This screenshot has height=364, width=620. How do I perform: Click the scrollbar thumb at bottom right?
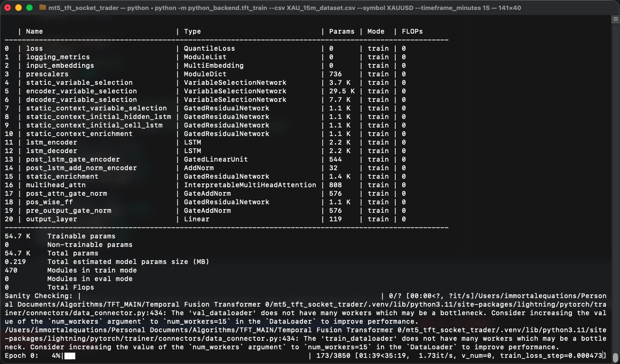click(x=615, y=357)
